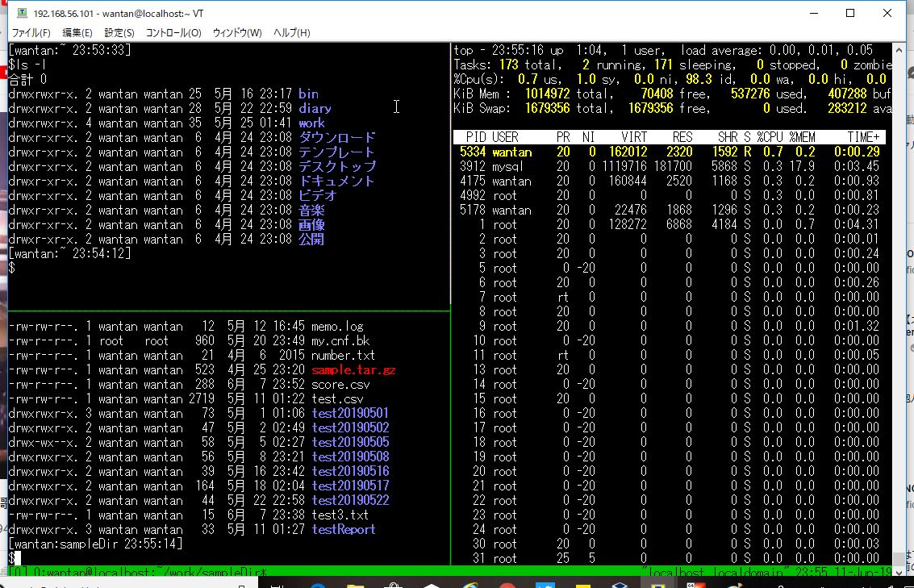Minimize the Tera Term window

pos(814,13)
